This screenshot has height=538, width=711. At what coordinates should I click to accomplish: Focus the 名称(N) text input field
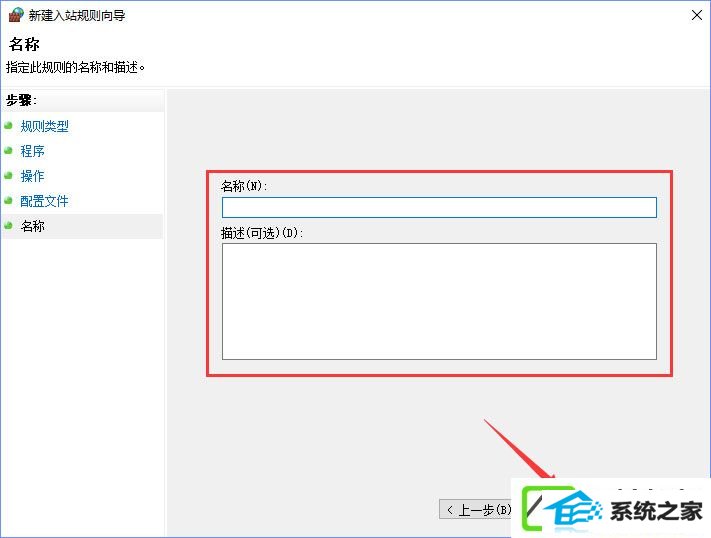click(439, 207)
